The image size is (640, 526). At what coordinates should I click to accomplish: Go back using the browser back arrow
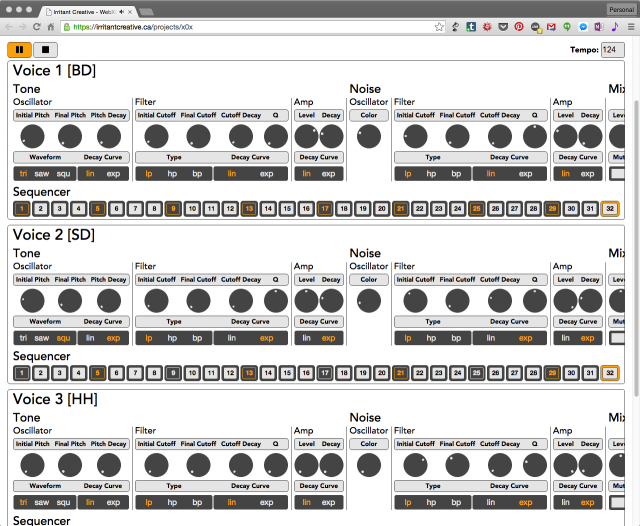tap(9, 27)
